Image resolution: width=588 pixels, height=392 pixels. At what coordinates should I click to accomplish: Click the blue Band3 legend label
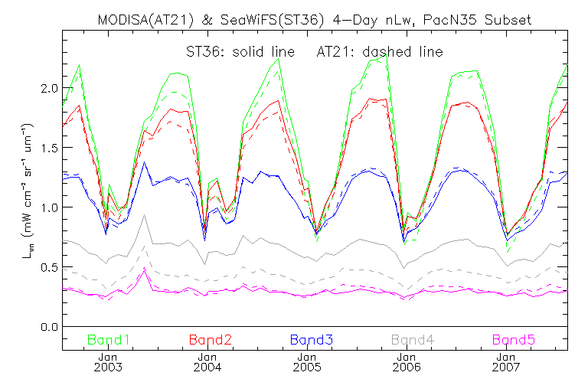click(x=312, y=340)
